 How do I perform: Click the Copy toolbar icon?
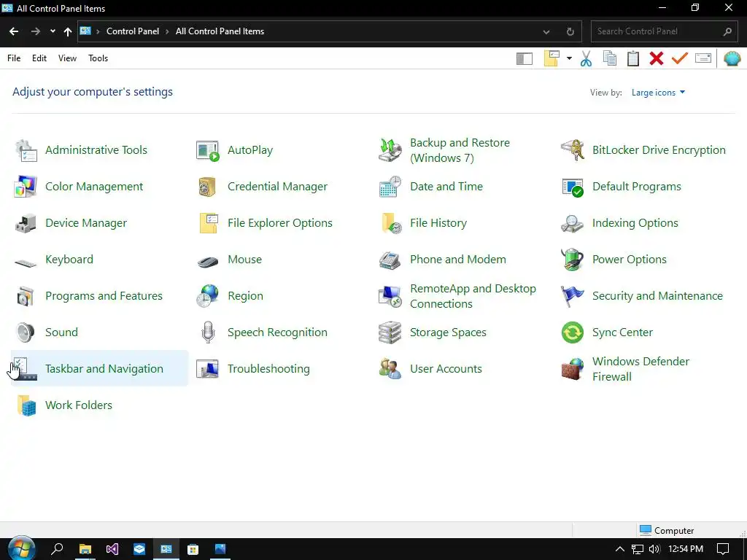[x=610, y=58]
